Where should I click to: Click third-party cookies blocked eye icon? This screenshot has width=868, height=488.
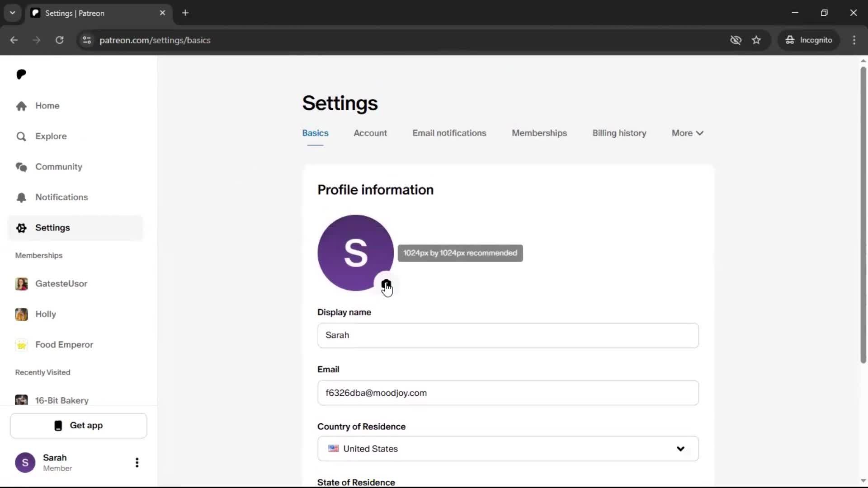pos(736,40)
